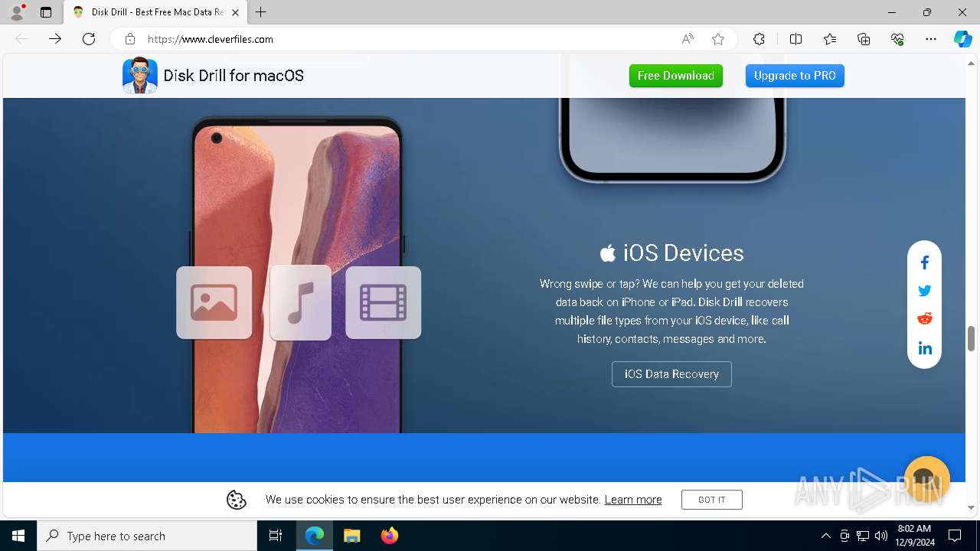Close the Disk Drill browser tab
This screenshot has height=551, width=980.
point(236,12)
